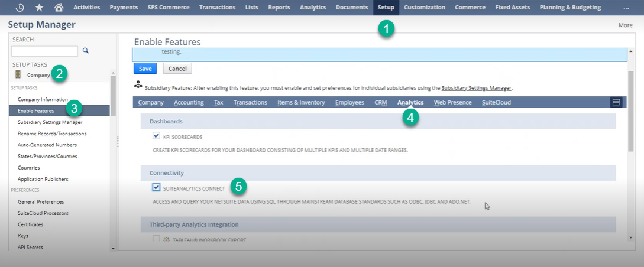644x267 pixels.
Task: Toggle the SuiteAnalytics Connect checkbox
Action: [156, 188]
